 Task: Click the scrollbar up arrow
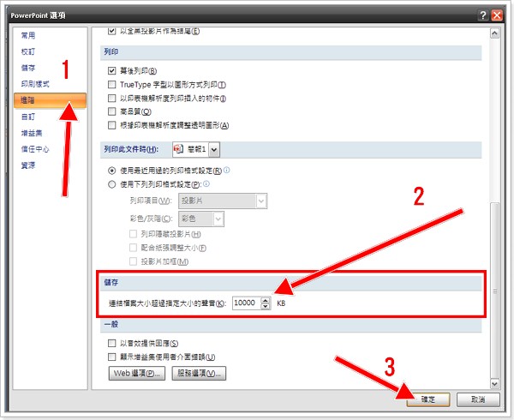point(494,33)
